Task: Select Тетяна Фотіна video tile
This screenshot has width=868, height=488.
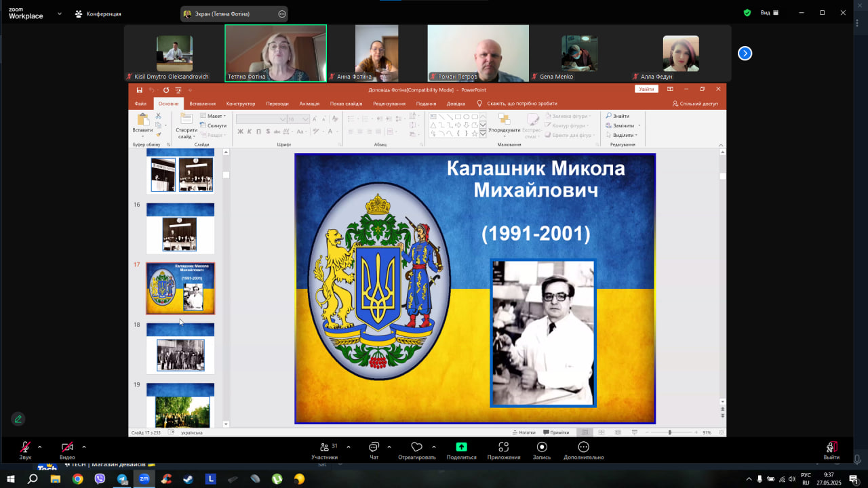Action: point(275,54)
